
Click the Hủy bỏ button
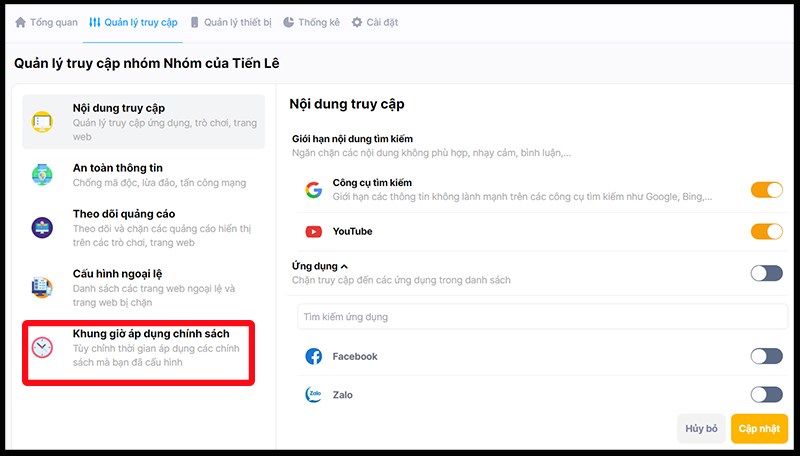click(x=701, y=428)
